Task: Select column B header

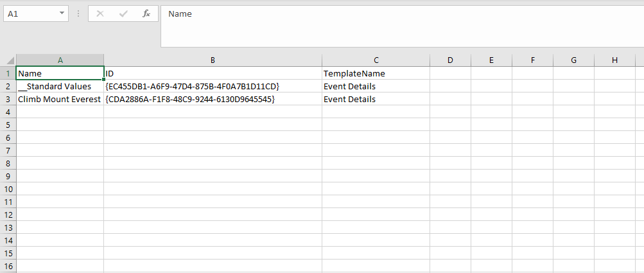Action: pos(213,60)
